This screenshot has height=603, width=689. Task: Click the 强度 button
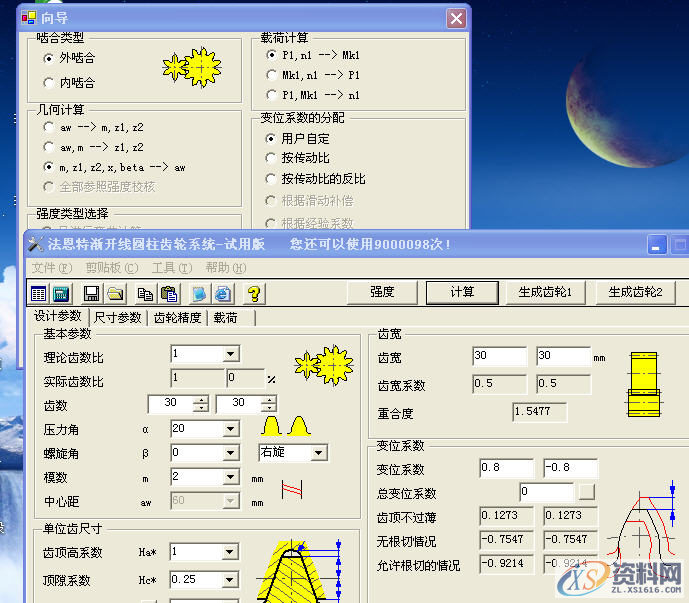[x=382, y=292]
